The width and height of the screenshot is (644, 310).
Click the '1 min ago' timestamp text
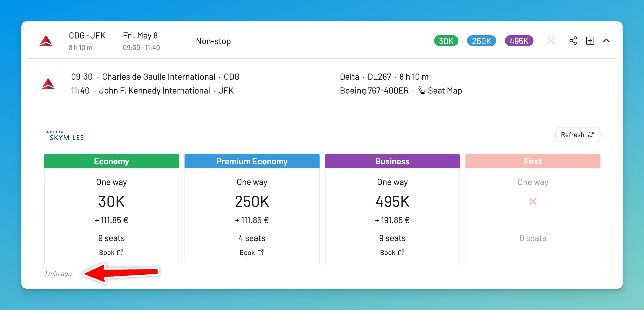click(58, 274)
